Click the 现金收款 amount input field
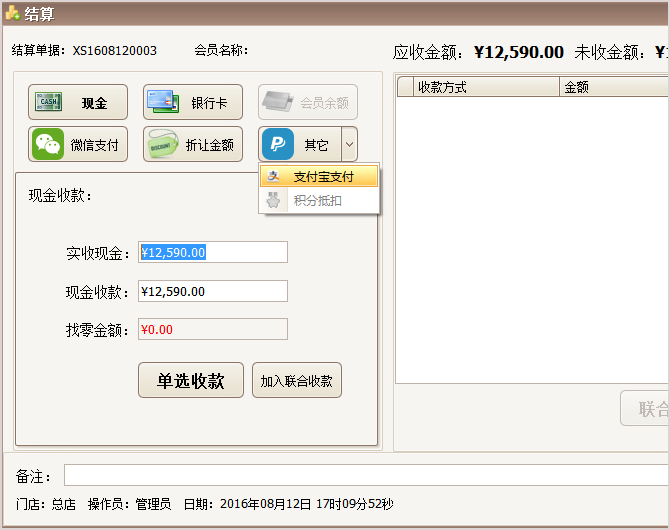 tap(213, 291)
